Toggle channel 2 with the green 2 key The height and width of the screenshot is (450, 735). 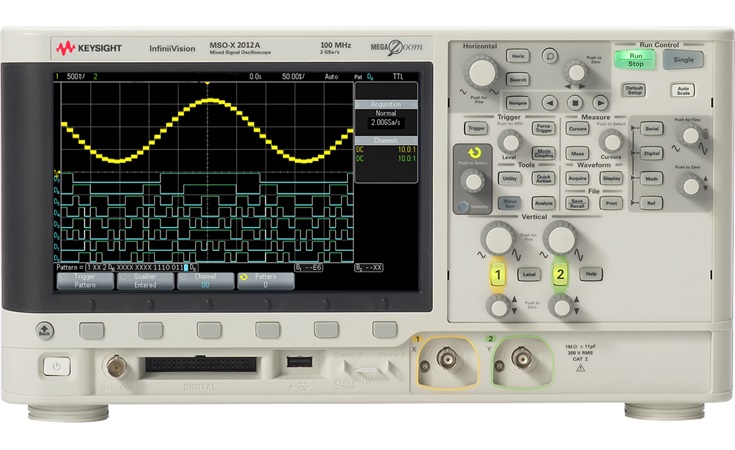[560, 274]
